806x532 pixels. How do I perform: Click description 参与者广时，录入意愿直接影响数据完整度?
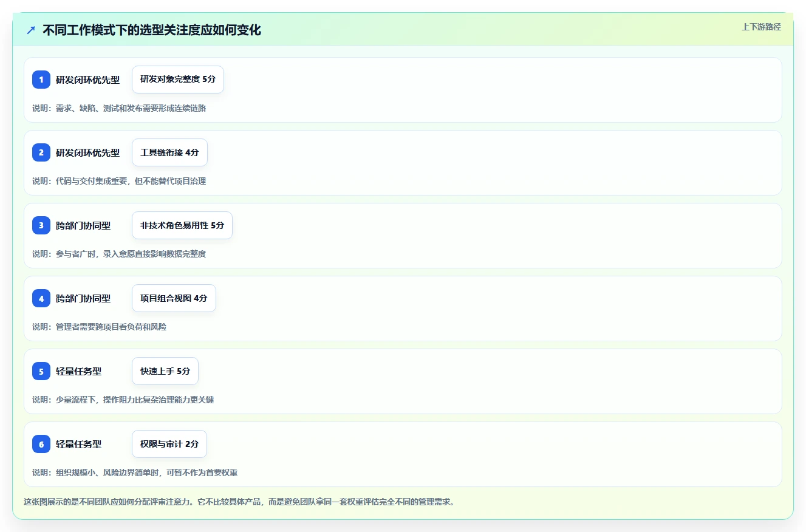click(131, 254)
